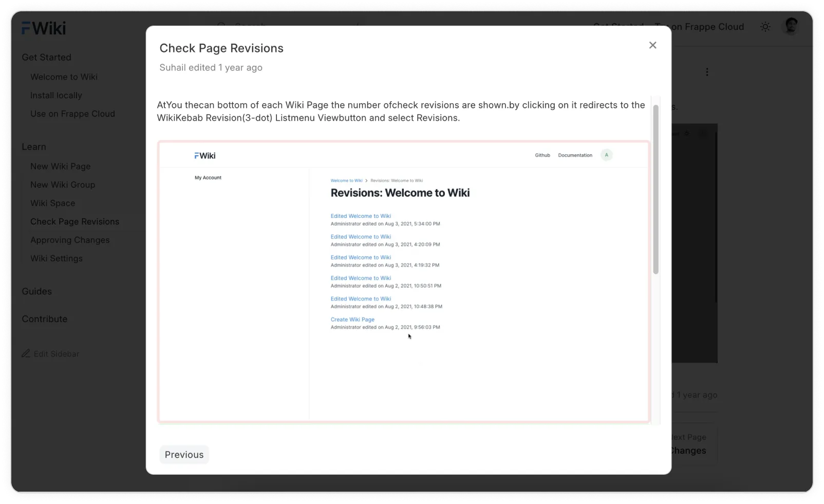
Task: Click the dialog's vertical scrollbar
Action: 656,189
